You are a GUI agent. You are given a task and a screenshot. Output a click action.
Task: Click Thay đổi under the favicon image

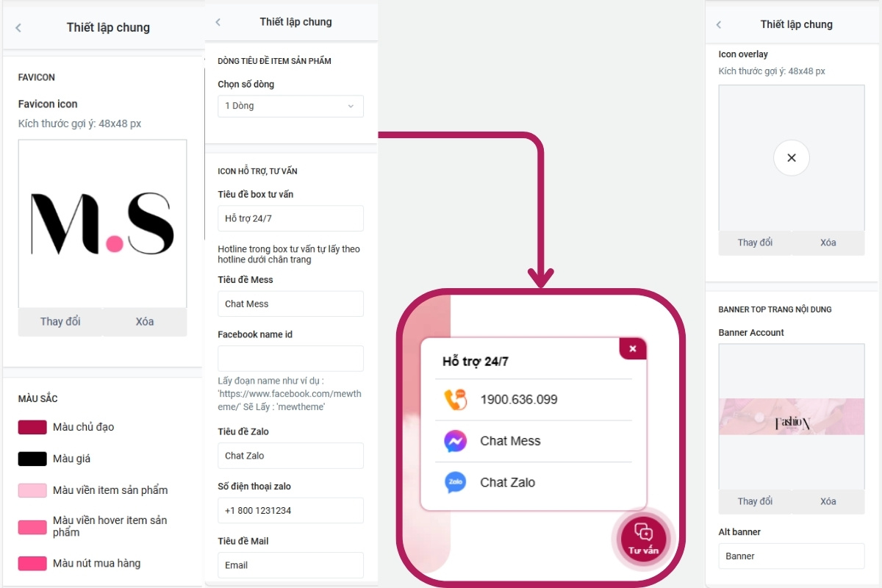60,322
